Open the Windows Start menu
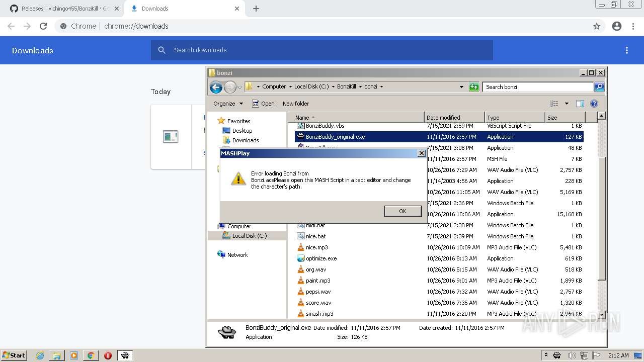 14,355
